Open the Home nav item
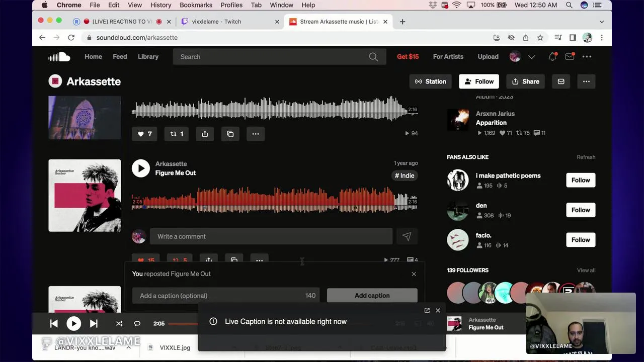The image size is (644, 362). (93, 57)
